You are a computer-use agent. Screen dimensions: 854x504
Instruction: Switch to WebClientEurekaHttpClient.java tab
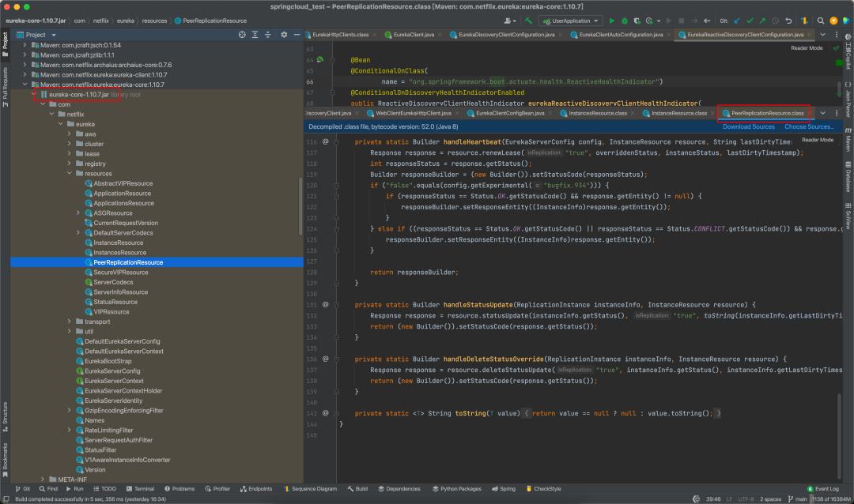410,113
